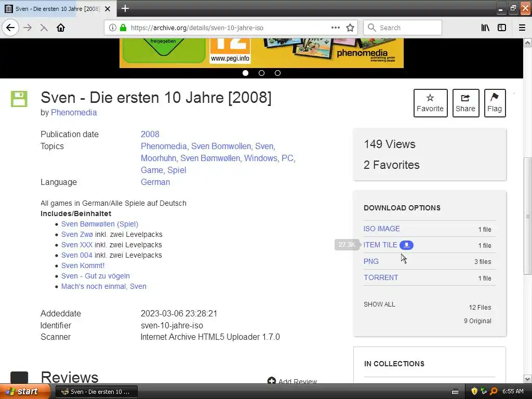The image size is (532, 399).
Task: Select the second carousel dot
Action: click(x=261, y=73)
